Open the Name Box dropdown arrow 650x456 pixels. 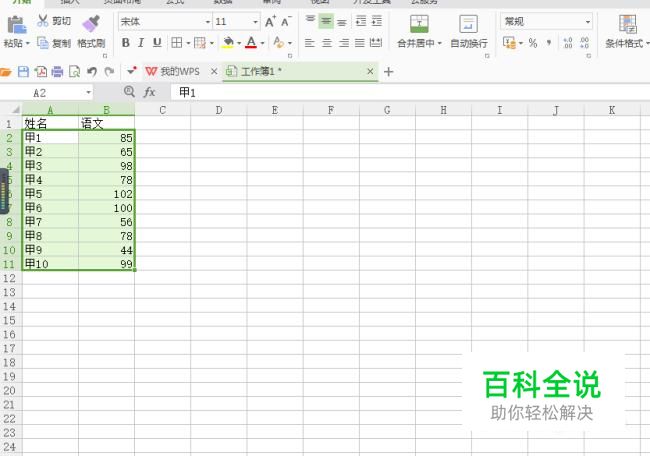[88, 92]
